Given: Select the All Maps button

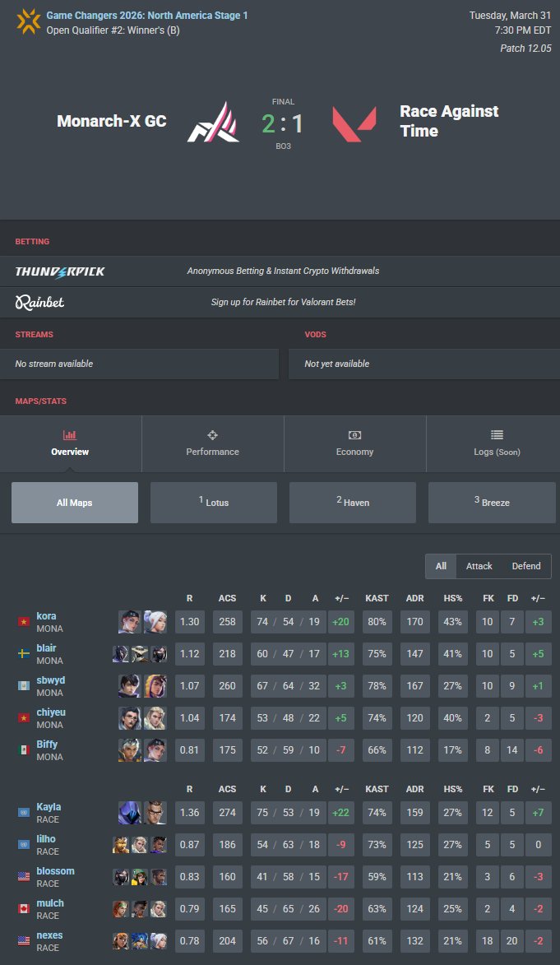Looking at the screenshot, I should (75, 503).
